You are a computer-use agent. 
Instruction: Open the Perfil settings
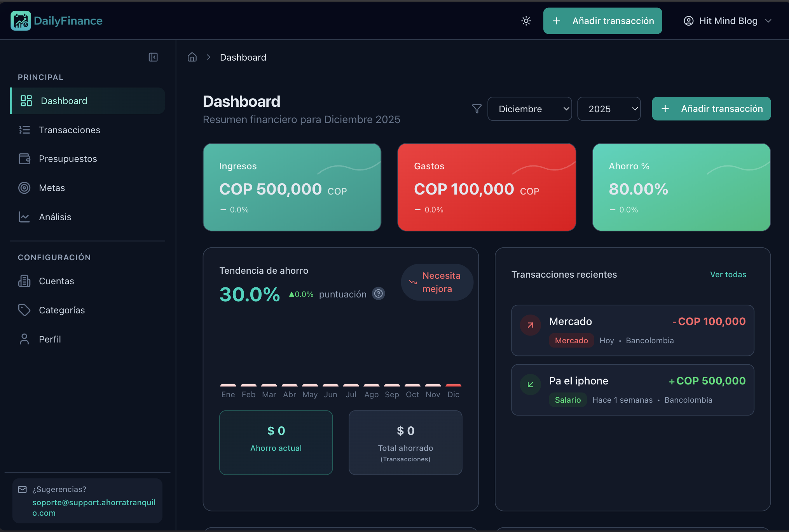50,339
